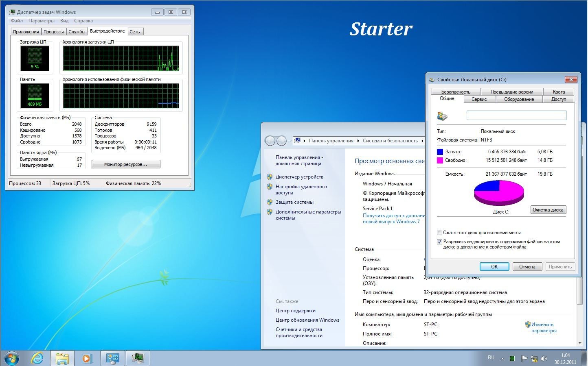Click the magenta Свободно color swatch
This screenshot has width=588, height=366.
tap(440, 160)
